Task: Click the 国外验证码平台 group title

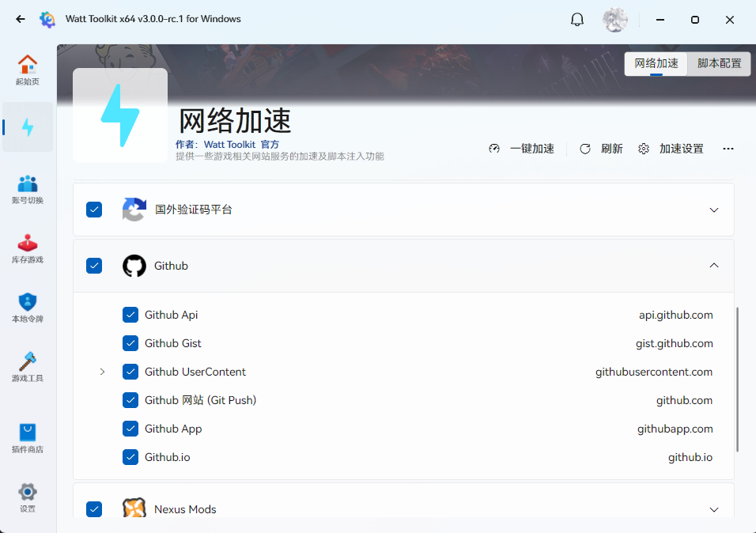Action: pos(193,210)
